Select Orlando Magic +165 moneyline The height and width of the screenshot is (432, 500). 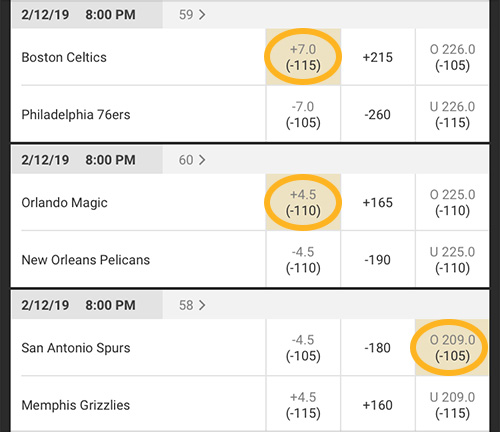[378, 202]
